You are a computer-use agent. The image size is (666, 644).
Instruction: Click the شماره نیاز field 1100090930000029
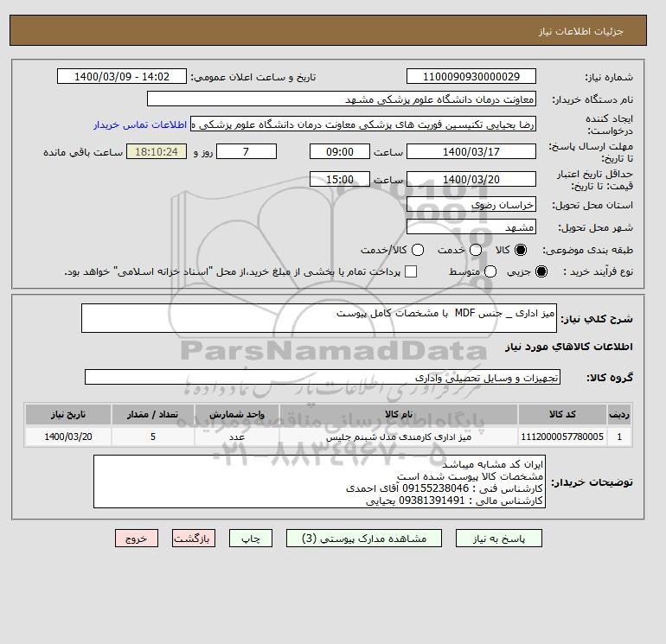tap(471, 76)
